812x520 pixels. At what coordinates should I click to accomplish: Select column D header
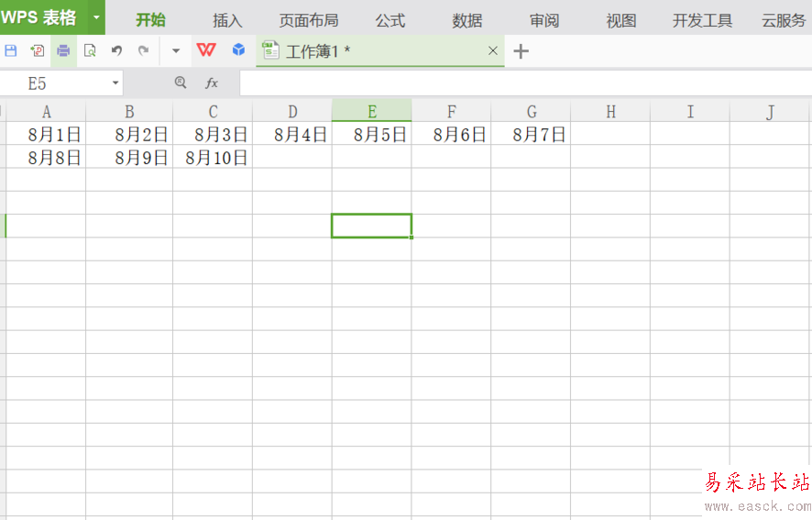click(x=292, y=112)
